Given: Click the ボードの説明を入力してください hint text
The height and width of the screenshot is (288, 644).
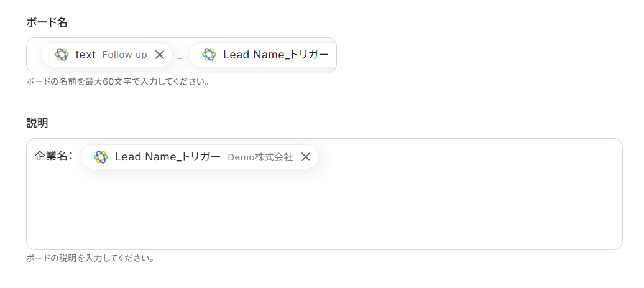Looking at the screenshot, I should click(x=90, y=258).
